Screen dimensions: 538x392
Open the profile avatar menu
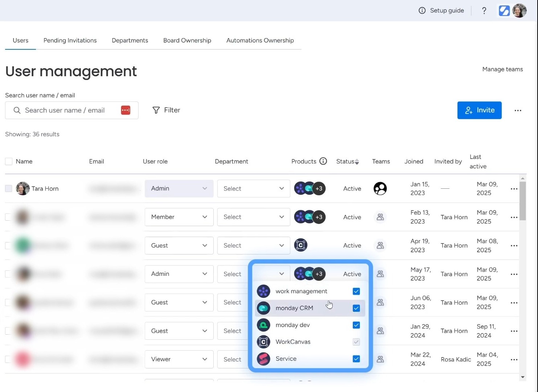(519, 11)
